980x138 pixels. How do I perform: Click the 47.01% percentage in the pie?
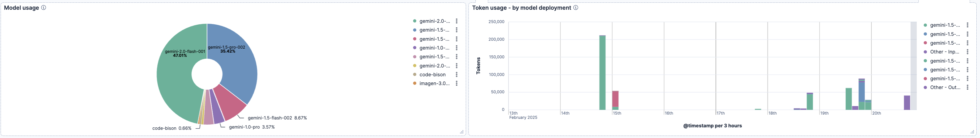click(180, 56)
